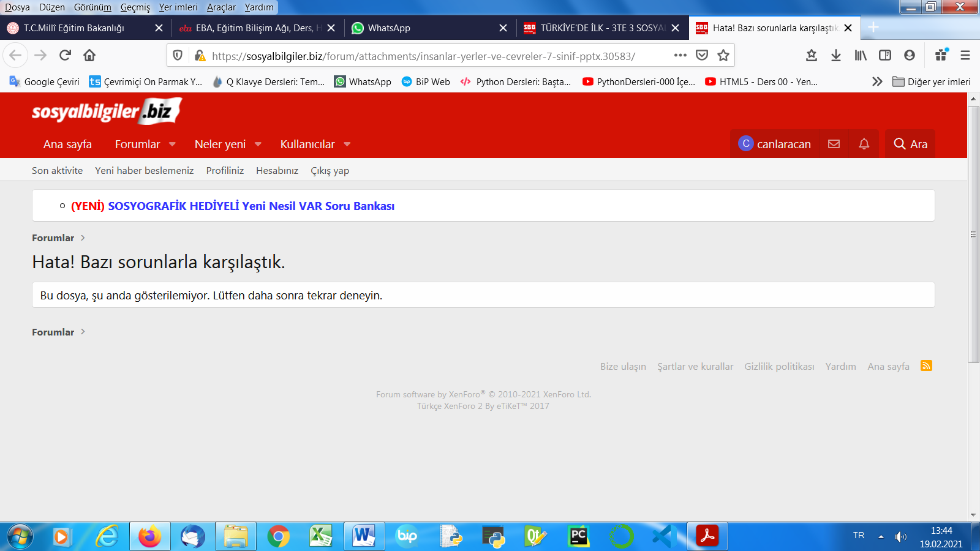Launch Google Chrome from the taskbar
Screen dimensions: 980x551
(x=278, y=537)
